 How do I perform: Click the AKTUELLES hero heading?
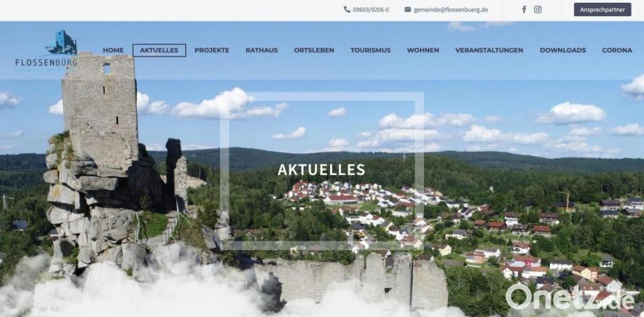[x=321, y=170]
